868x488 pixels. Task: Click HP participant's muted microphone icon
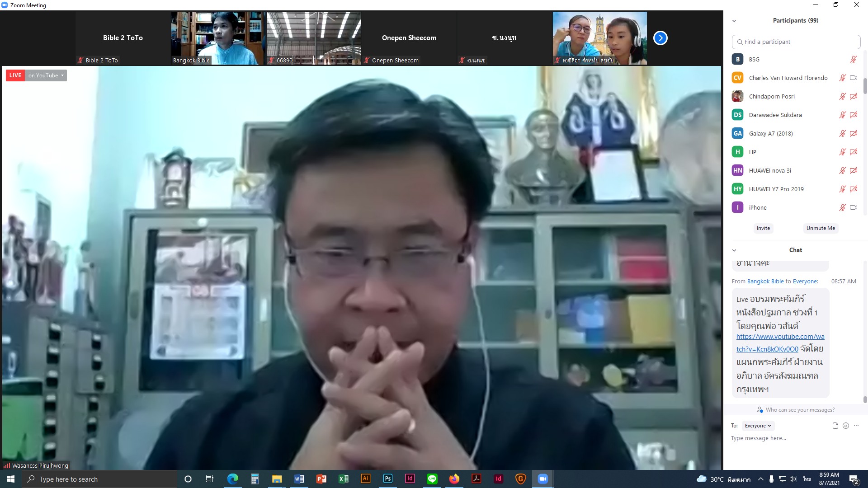pyautogui.click(x=842, y=152)
